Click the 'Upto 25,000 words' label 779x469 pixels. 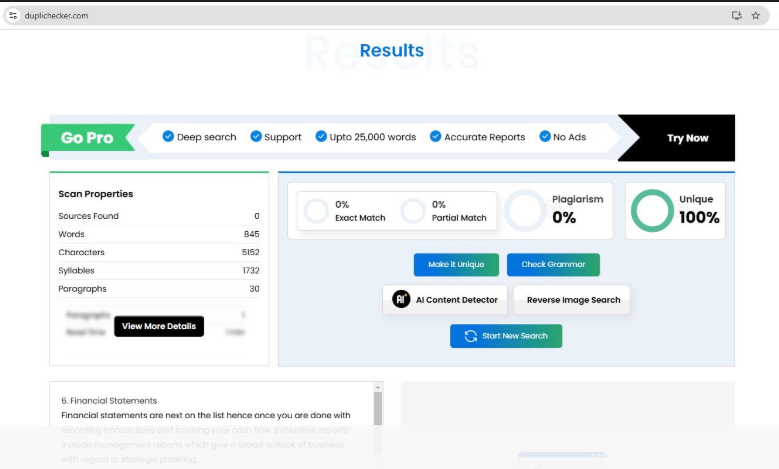373,137
